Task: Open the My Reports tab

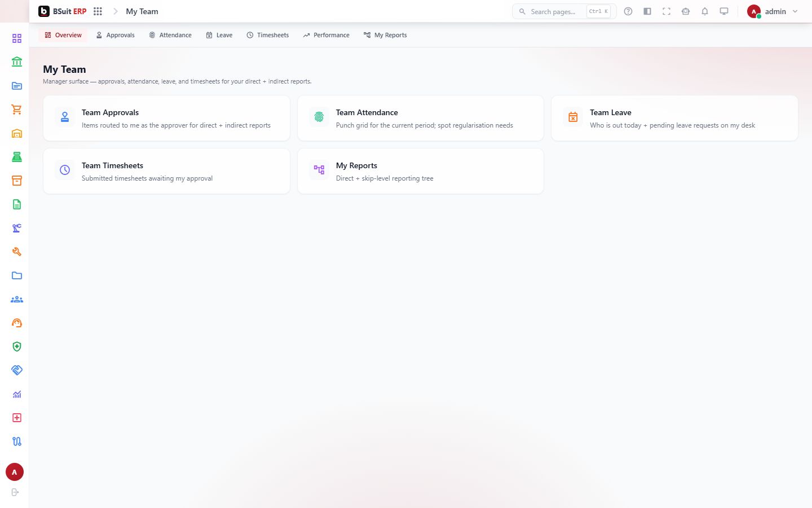Action: tap(385, 35)
